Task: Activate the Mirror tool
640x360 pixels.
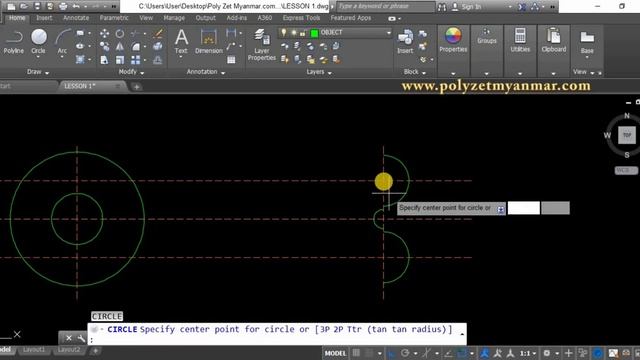Action: tap(120, 47)
